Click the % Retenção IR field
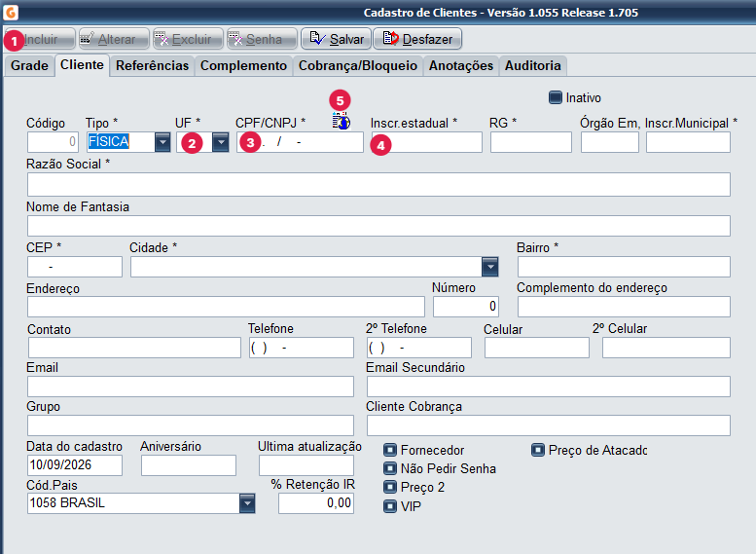Viewport: 756px width, 554px height. point(316,503)
